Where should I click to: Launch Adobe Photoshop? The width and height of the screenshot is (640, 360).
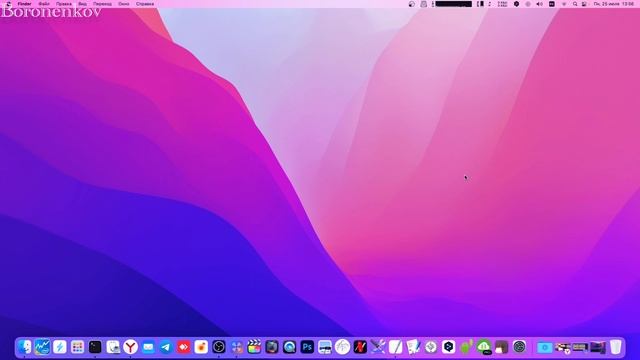[x=307, y=347]
